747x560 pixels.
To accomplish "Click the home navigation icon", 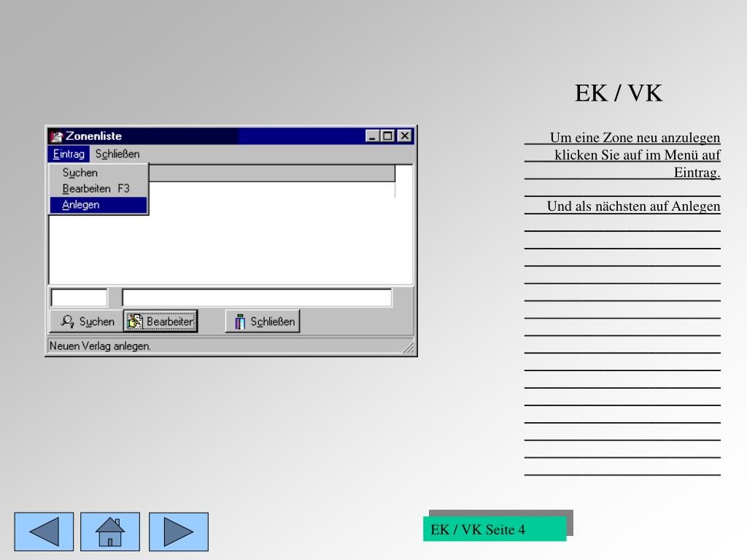I will [x=110, y=532].
